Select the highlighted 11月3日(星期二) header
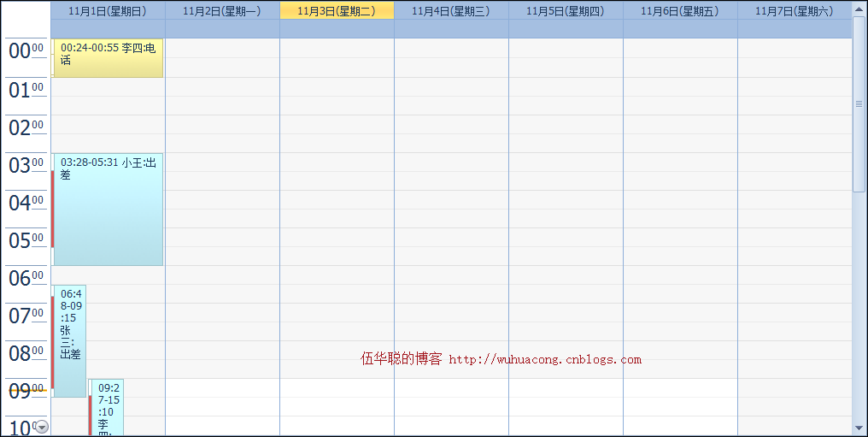This screenshot has height=437, width=868. (x=337, y=10)
